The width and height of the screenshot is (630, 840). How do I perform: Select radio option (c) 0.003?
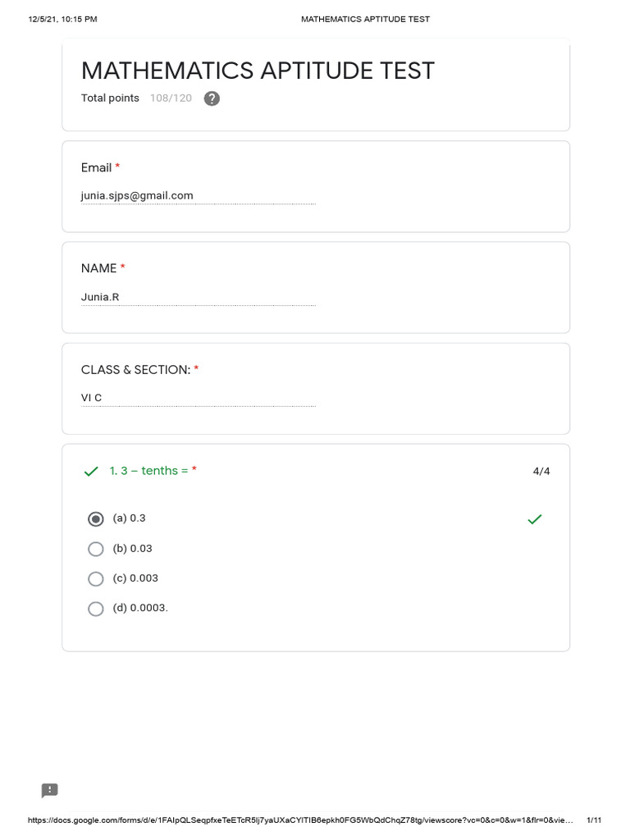tap(96, 578)
